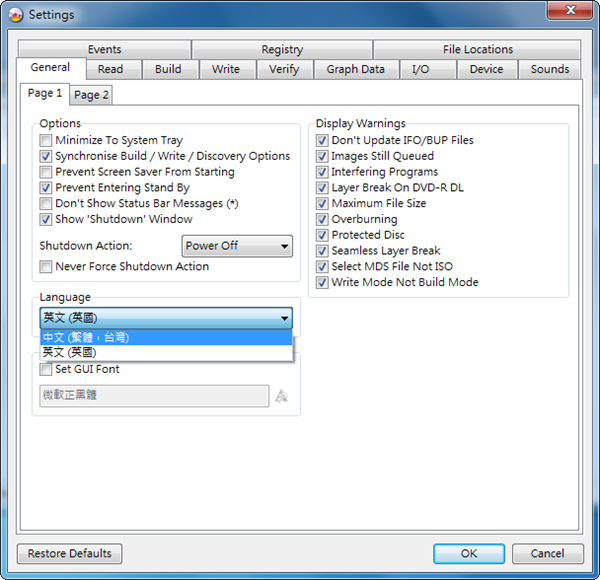Screen dimensions: 600x580
Task: Open the File Locations tab
Action: pos(477,49)
